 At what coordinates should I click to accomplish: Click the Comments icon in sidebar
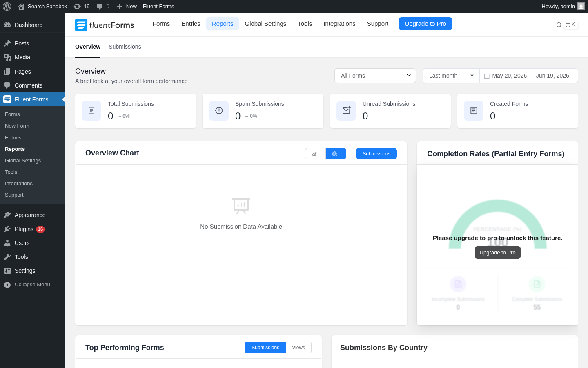(x=7, y=85)
